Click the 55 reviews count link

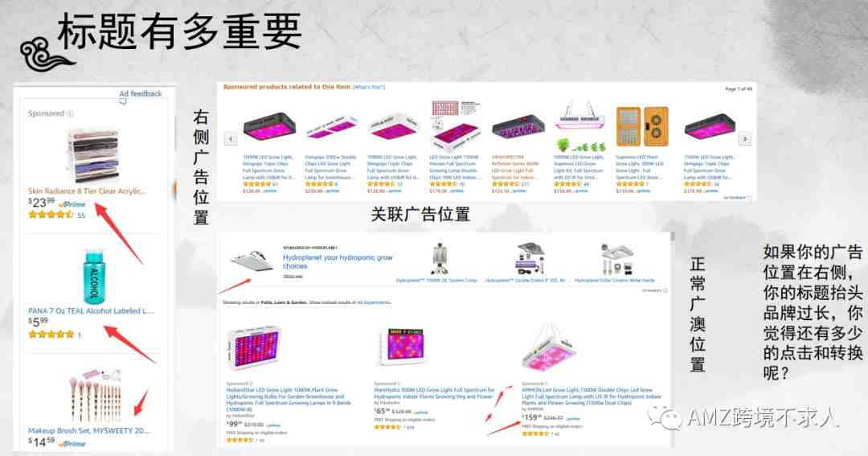81,216
